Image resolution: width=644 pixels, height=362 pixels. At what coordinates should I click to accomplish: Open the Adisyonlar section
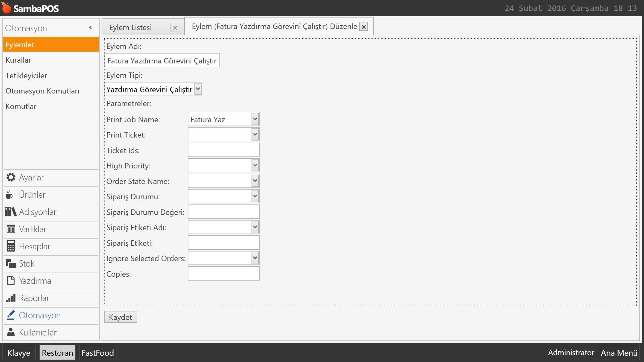coord(51,212)
